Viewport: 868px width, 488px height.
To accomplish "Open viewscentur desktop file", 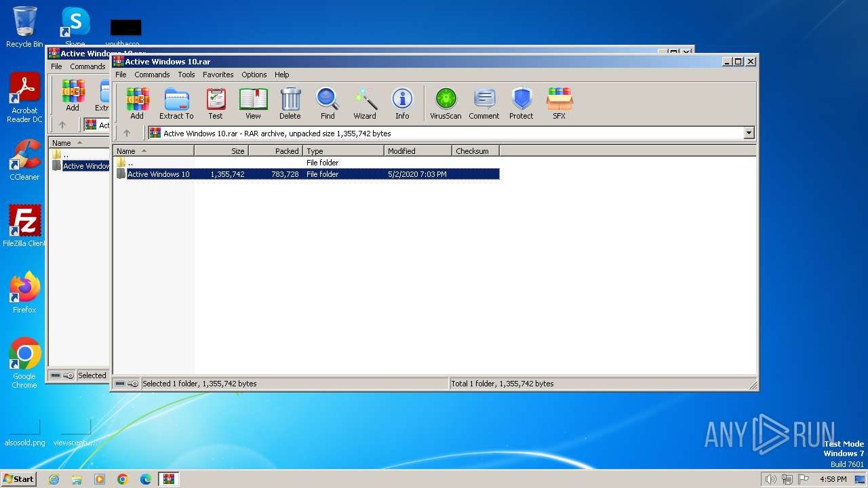I will 75,432.
